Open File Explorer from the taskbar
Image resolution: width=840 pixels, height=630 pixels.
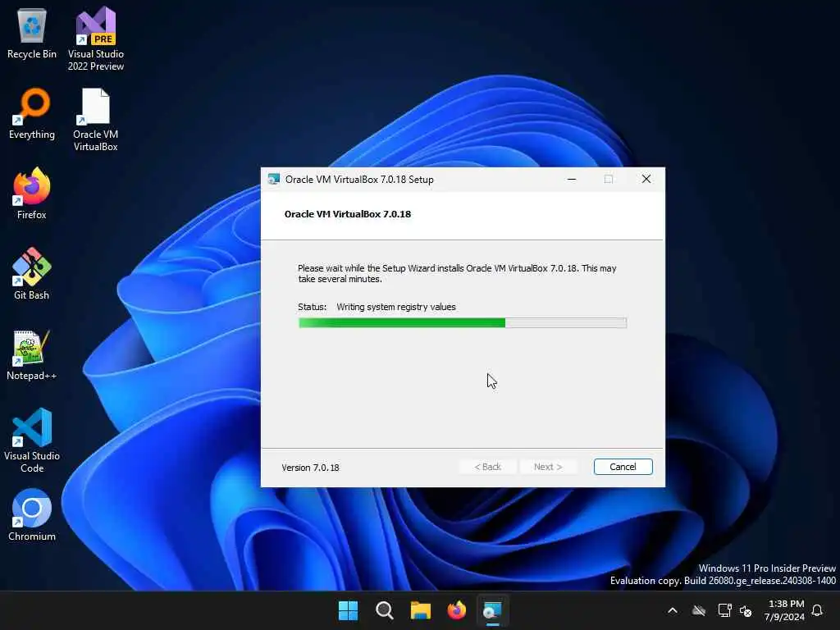[x=421, y=610]
